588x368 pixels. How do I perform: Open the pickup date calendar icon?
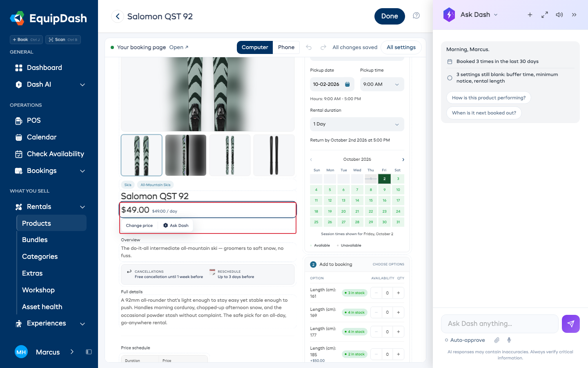[347, 84]
